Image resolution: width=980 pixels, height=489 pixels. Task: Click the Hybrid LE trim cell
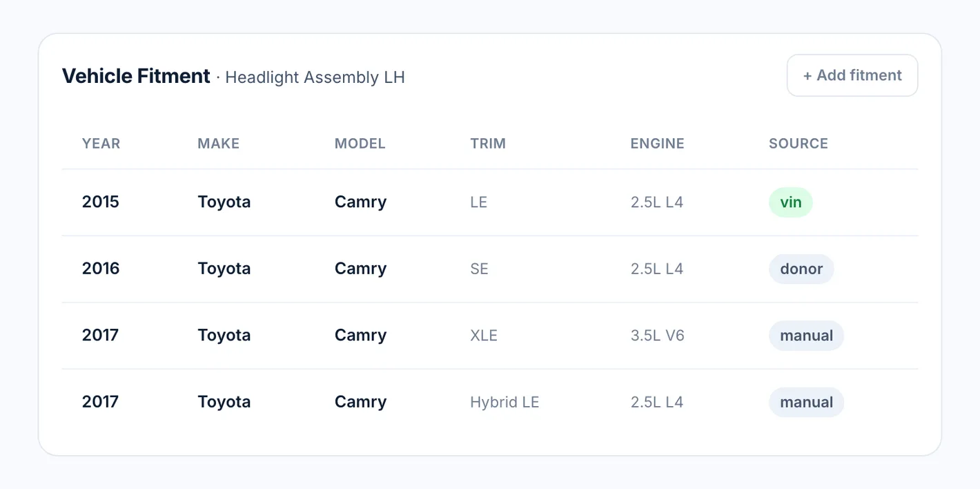(x=504, y=402)
